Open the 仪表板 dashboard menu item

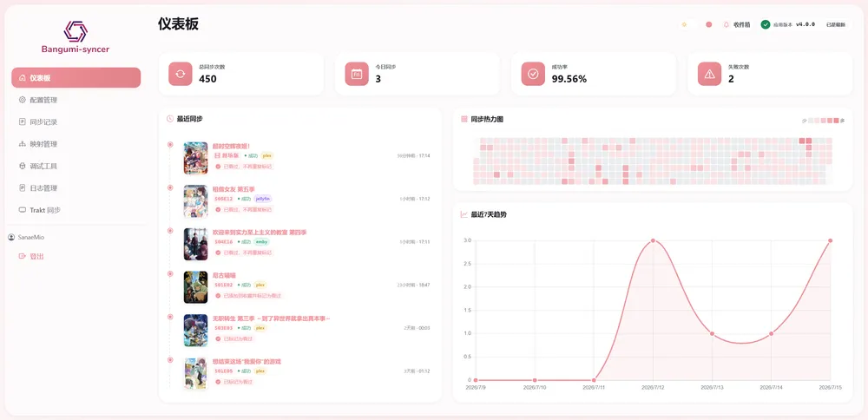click(x=76, y=77)
